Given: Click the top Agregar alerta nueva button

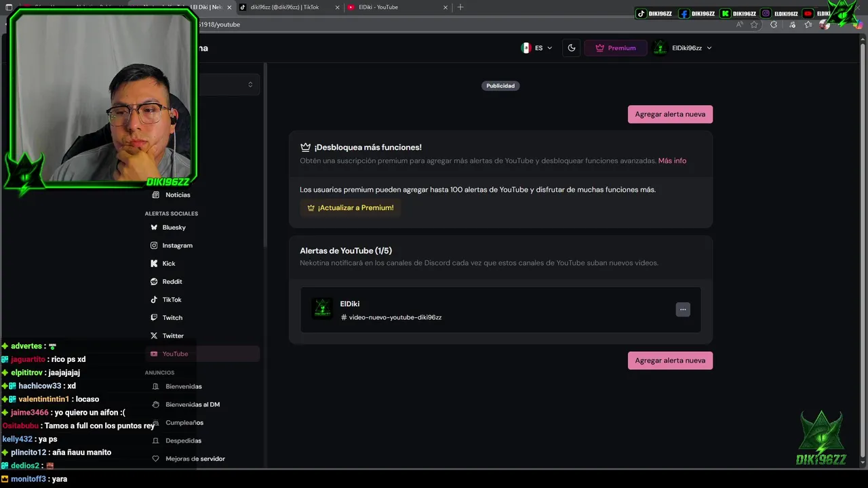Looking at the screenshot, I should (670, 114).
